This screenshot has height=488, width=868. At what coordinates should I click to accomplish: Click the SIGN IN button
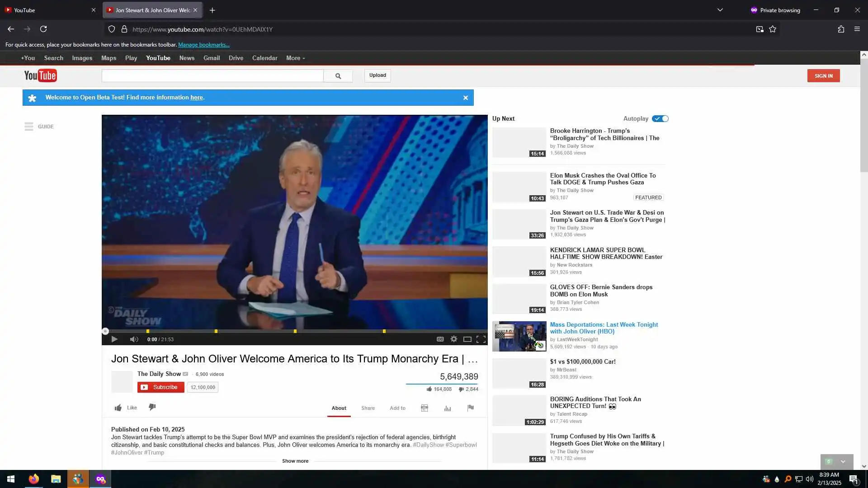tap(823, 76)
